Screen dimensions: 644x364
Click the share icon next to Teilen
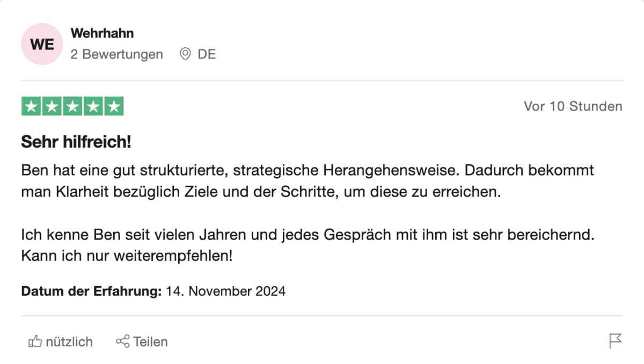pos(122,341)
